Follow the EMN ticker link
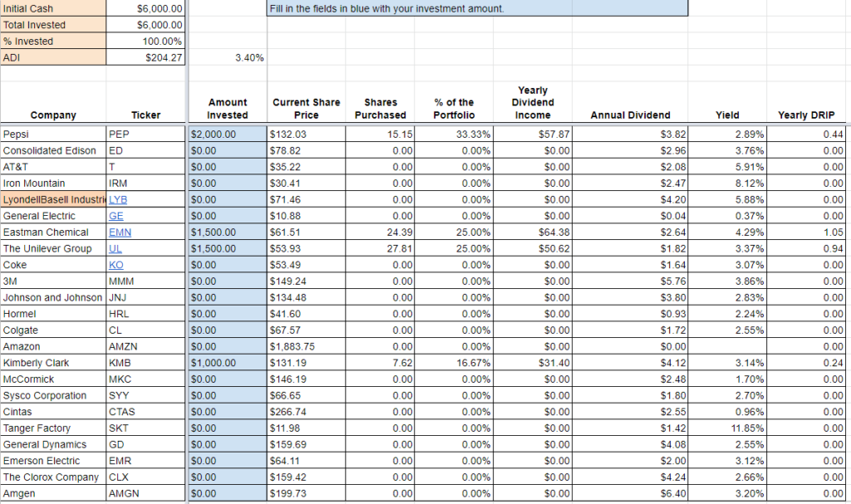The height and width of the screenshot is (504, 851). click(120, 232)
